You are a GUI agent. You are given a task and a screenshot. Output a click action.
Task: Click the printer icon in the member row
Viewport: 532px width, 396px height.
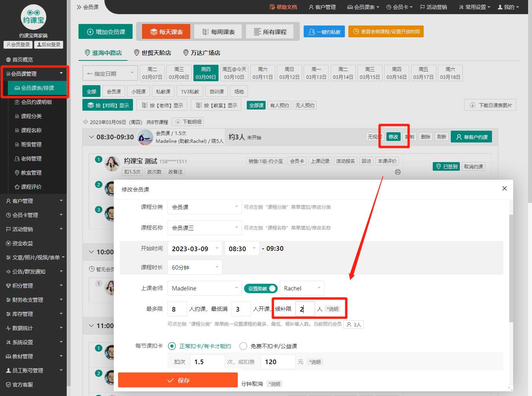[398, 172]
